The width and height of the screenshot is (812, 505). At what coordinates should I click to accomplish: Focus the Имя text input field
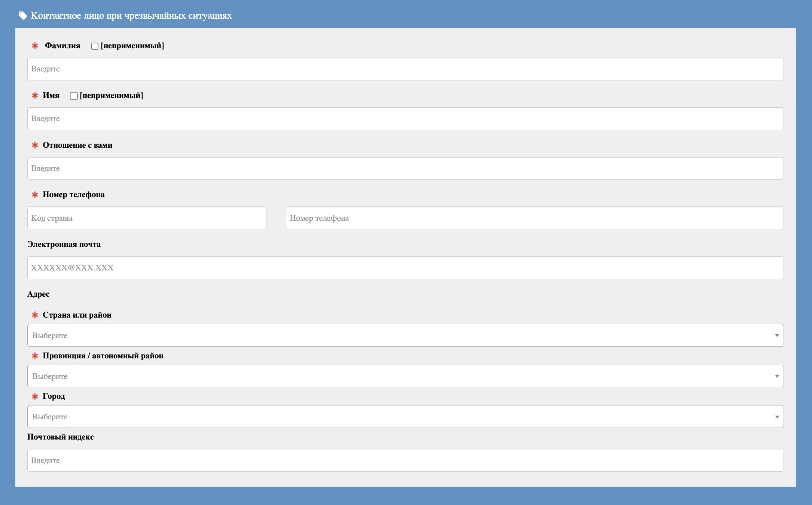point(405,119)
